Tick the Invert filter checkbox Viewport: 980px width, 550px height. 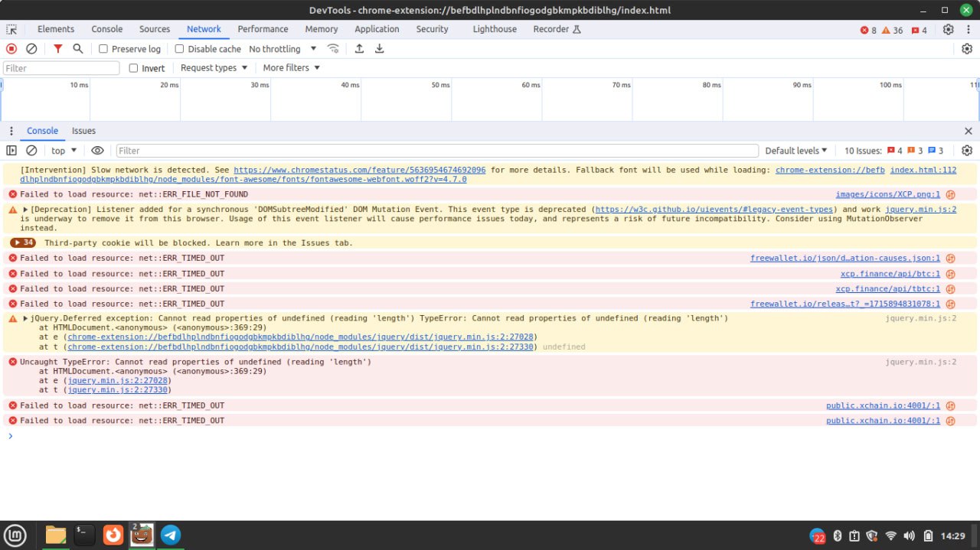[x=134, y=68]
